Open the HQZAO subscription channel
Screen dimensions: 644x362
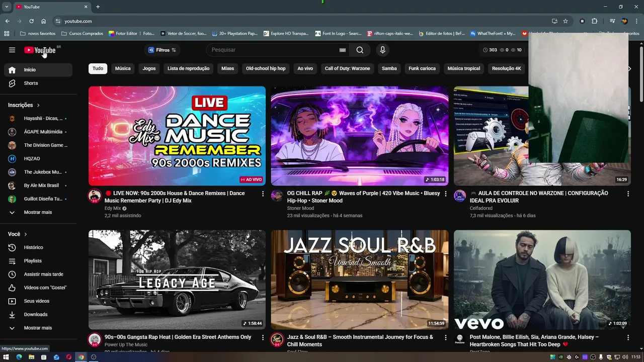coord(38,158)
